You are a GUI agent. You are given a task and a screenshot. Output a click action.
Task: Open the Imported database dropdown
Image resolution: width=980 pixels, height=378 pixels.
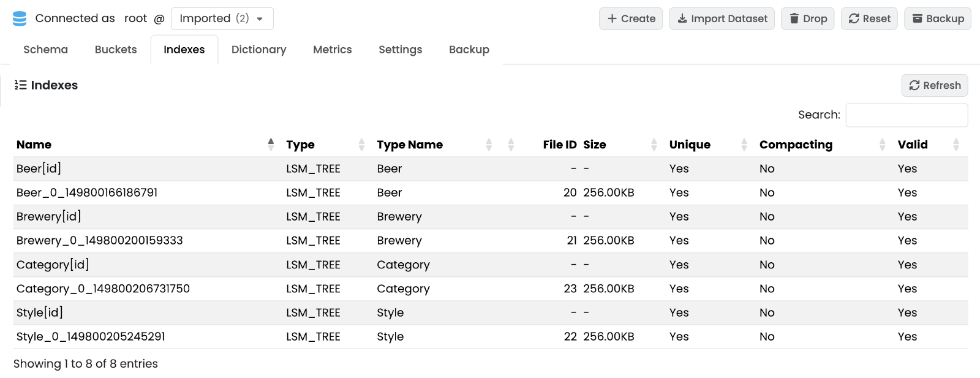coord(222,18)
